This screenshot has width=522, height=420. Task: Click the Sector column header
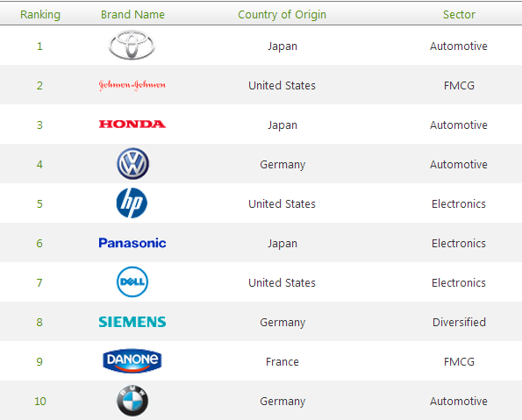point(459,15)
